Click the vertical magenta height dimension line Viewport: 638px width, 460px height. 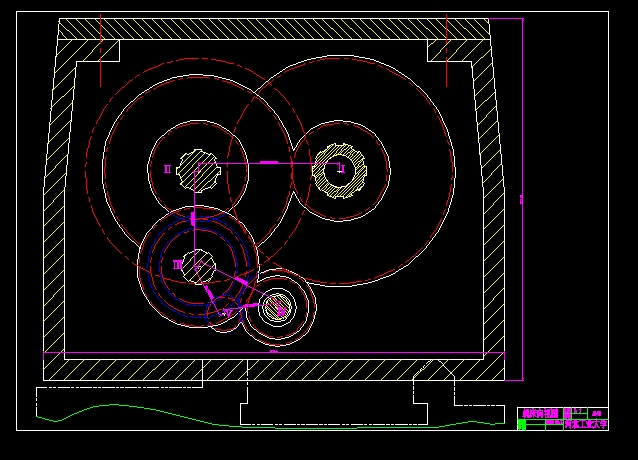(522, 199)
